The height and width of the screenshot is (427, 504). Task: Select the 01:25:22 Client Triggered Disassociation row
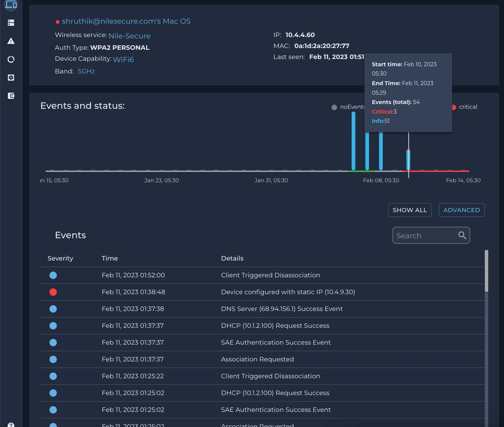[262, 376]
